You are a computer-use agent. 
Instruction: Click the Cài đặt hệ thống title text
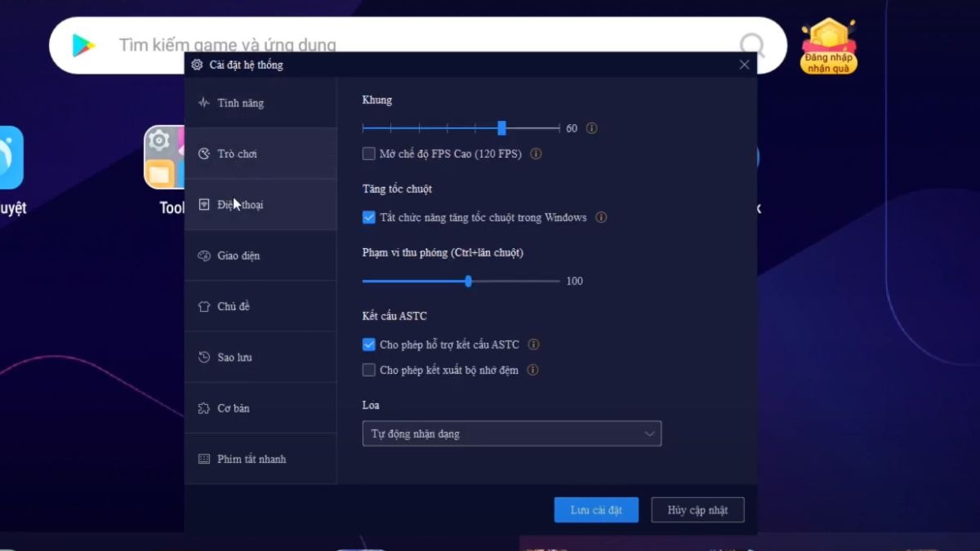pos(247,64)
